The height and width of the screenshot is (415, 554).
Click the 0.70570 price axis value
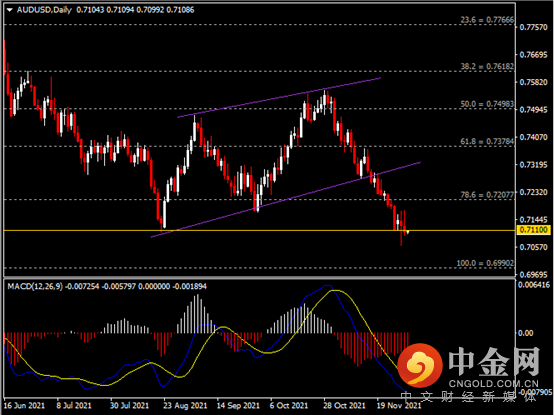534,247
